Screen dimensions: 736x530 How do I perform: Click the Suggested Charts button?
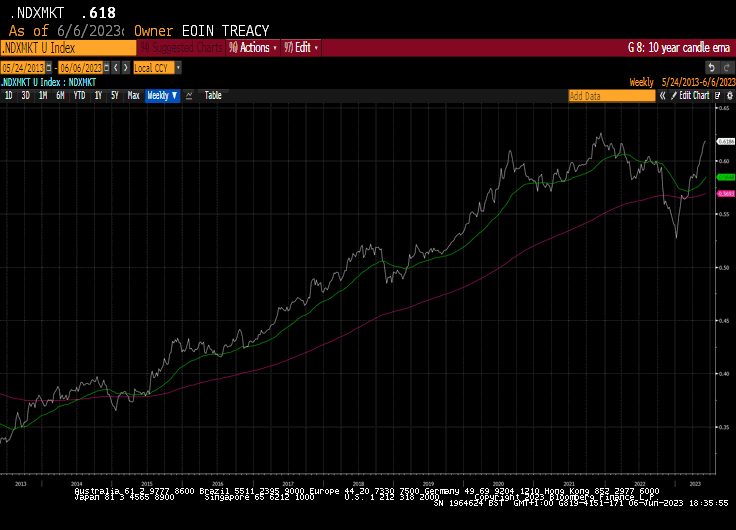tap(181, 47)
